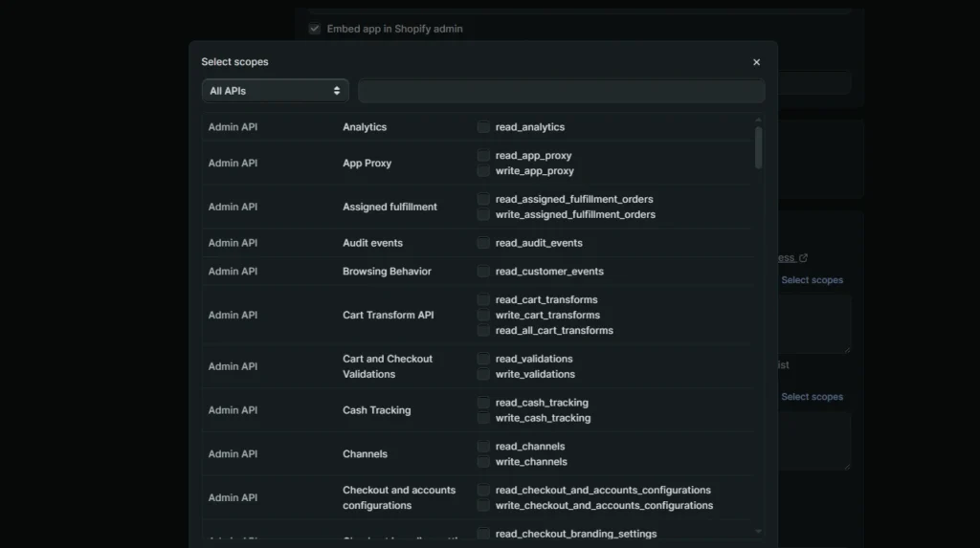Check the write_app_proxy scope
The image size is (980, 548).
coord(483,170)
